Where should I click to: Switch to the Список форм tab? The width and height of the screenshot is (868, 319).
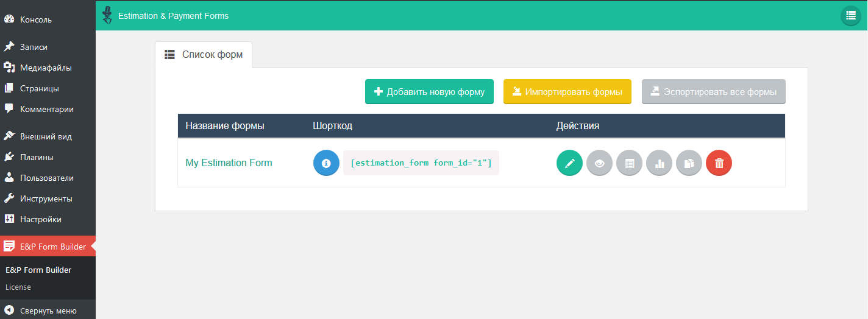click(204, 55)
